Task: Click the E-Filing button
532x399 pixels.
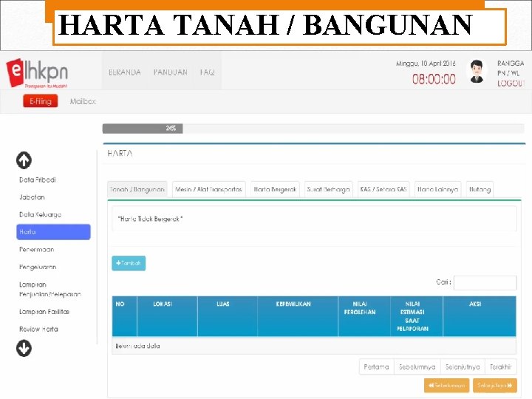Action: (41, 101)
